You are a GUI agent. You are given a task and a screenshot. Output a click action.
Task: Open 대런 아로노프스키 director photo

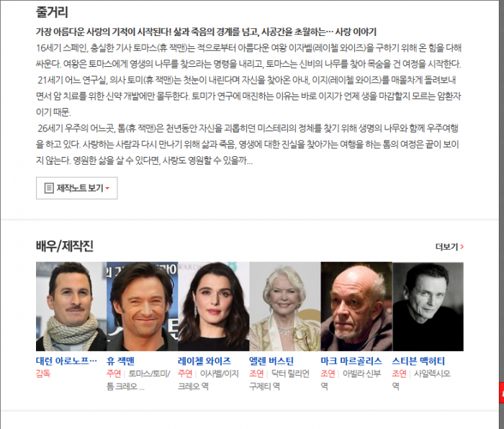coord(71,306)
